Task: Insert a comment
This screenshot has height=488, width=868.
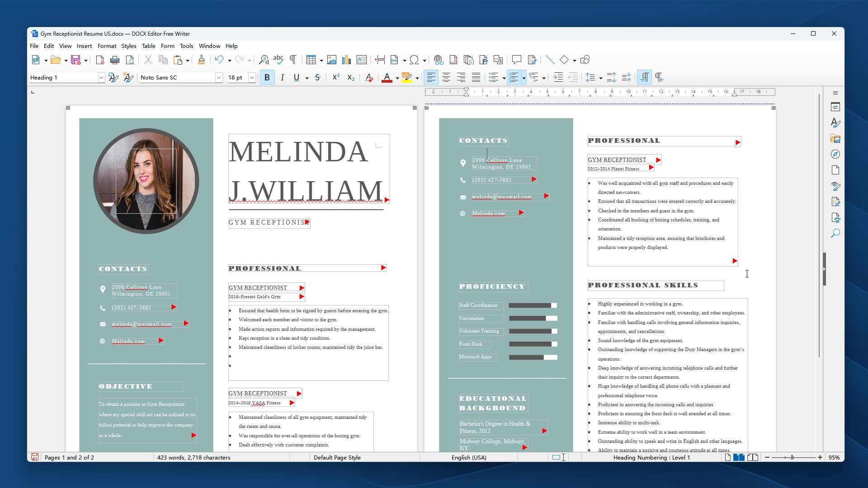Action: 516,60
